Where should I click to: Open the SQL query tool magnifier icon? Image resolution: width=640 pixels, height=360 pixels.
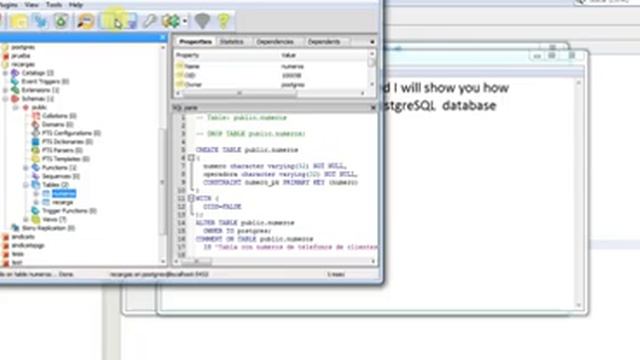pyautogui.click(x=85, y=21)
